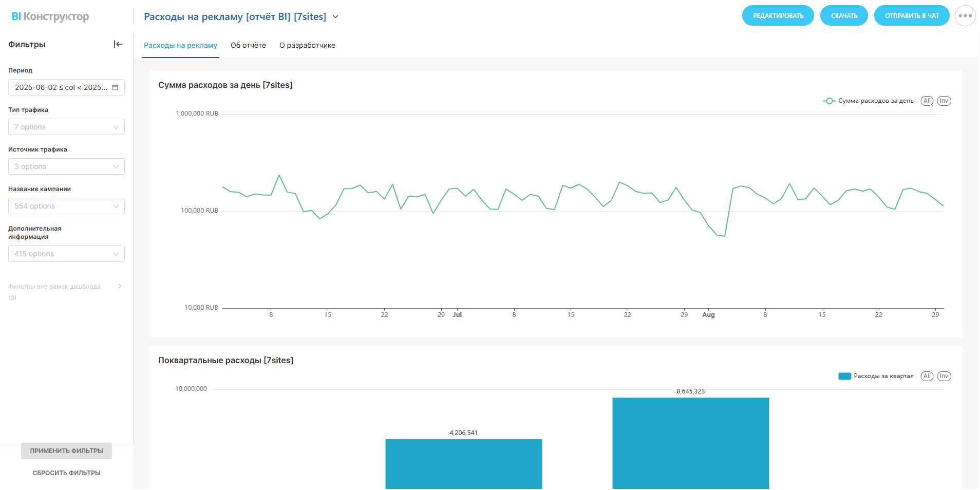Open Дополнительная информация dropdown

[x=66, y=254]
